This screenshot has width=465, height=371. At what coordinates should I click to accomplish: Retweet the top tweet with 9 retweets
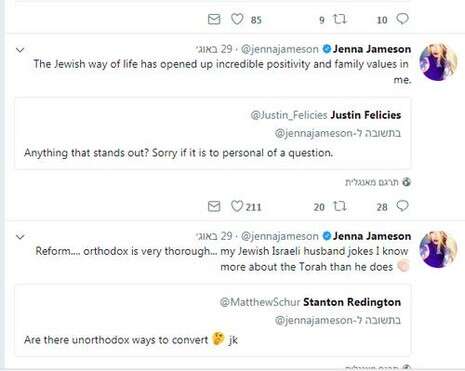coord(340,19)
